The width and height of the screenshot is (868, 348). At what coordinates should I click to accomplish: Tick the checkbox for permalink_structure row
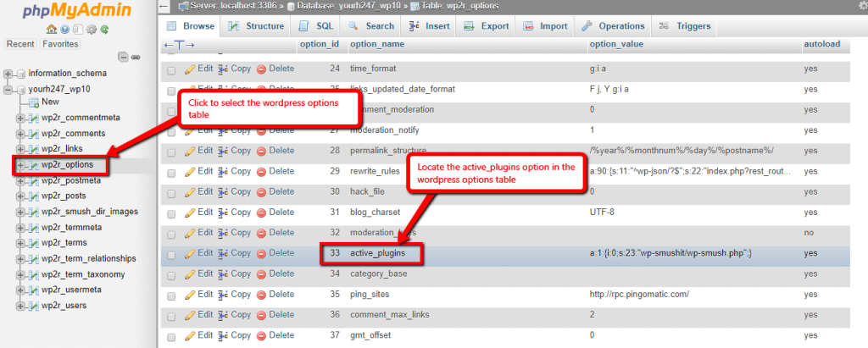171,152
